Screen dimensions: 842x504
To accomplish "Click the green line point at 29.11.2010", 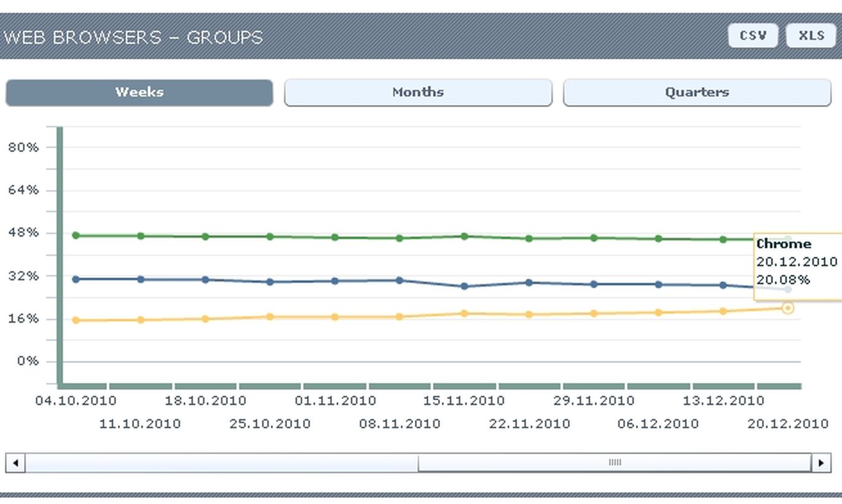I will coord(594,238).
